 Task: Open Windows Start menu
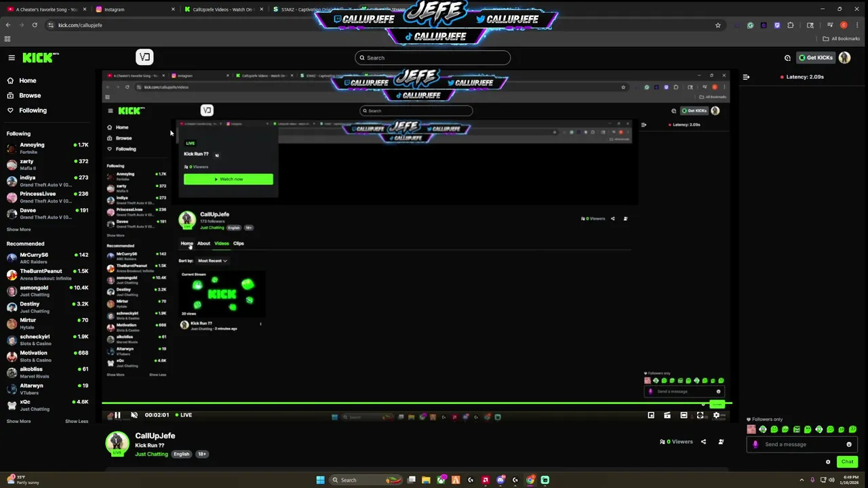[320, 480]
